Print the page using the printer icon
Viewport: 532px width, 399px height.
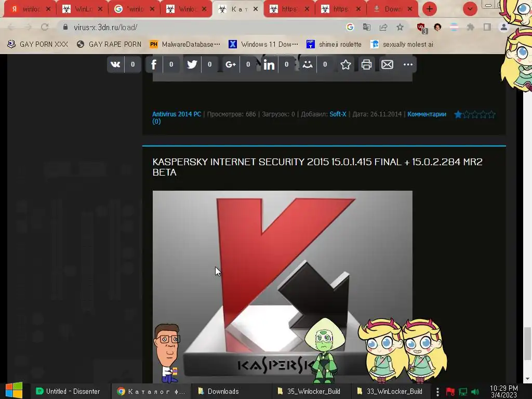(x=366, y=64)
